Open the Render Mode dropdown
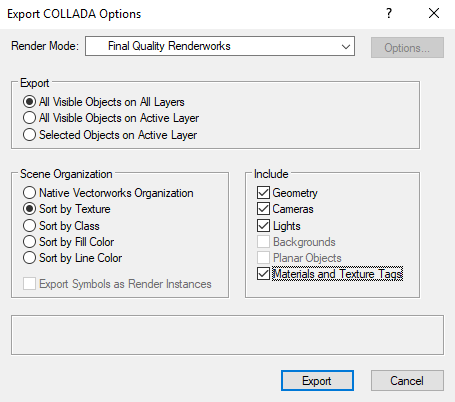This screenshot has width=455, height=402. (x=220, y=46)
